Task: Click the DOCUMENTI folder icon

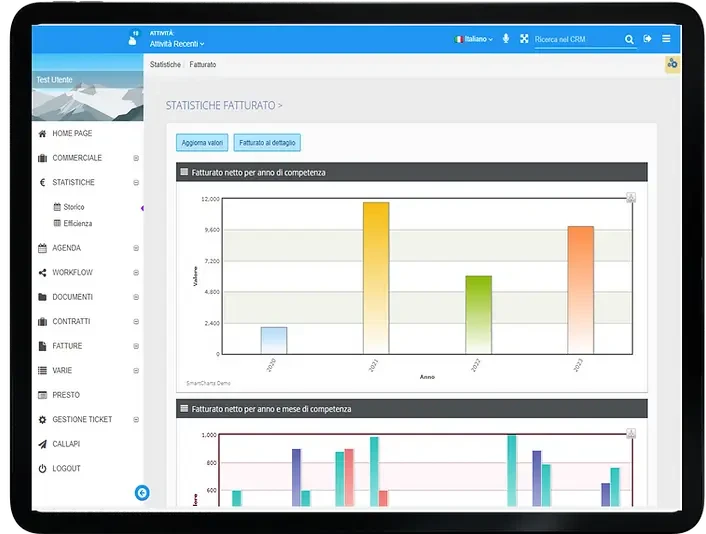Action: coord(42,297)
